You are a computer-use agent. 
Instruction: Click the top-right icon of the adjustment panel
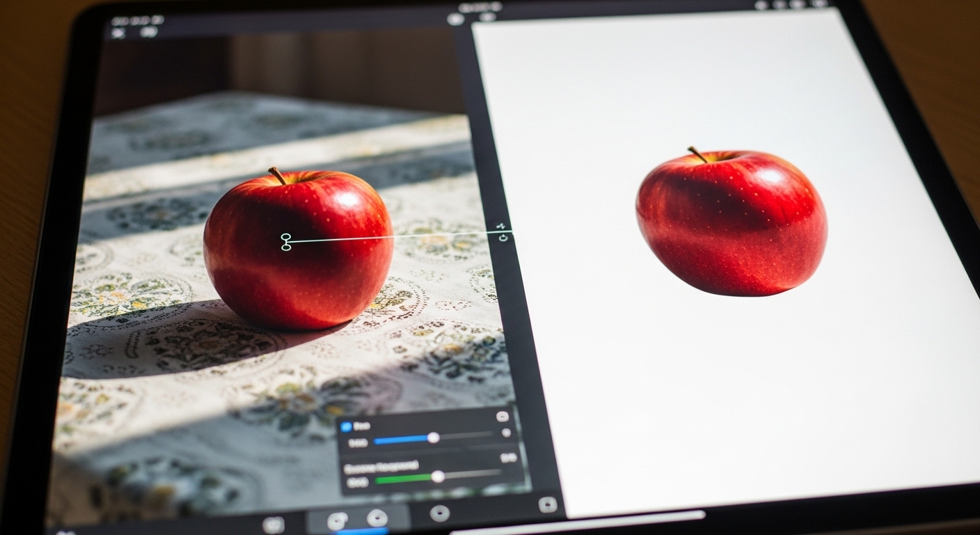click(x=502, y=417)
